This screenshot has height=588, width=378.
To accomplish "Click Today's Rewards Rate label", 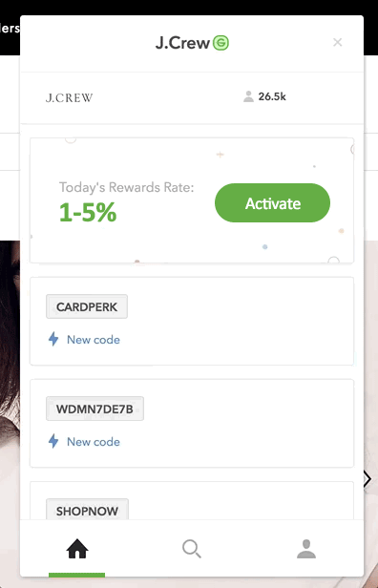I will pyautogui.click(x=127, y=187).
